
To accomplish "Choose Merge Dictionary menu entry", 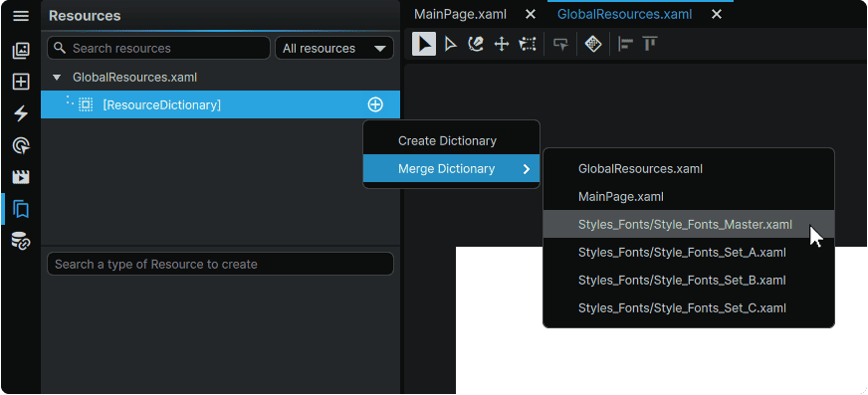I will pyautogui.click(x=451, y=169).
